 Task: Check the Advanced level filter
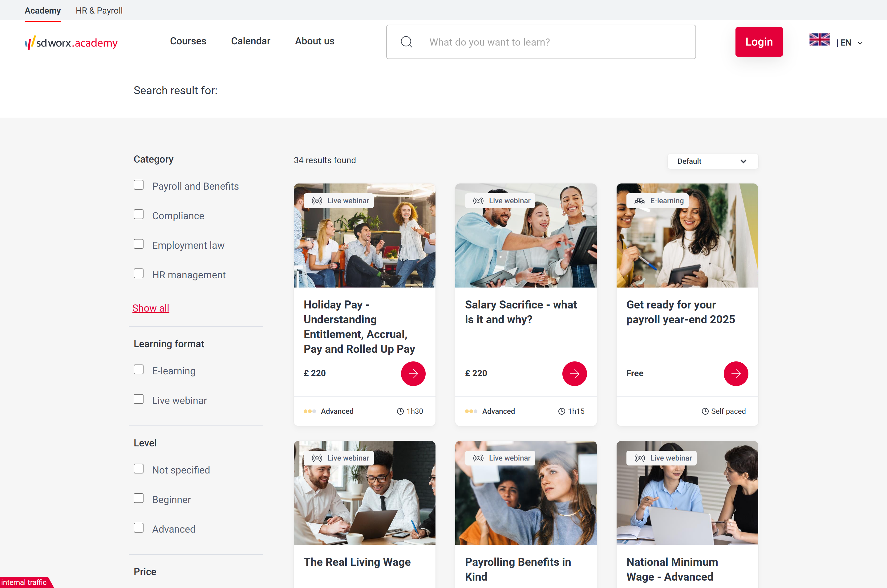click(138, 528)
